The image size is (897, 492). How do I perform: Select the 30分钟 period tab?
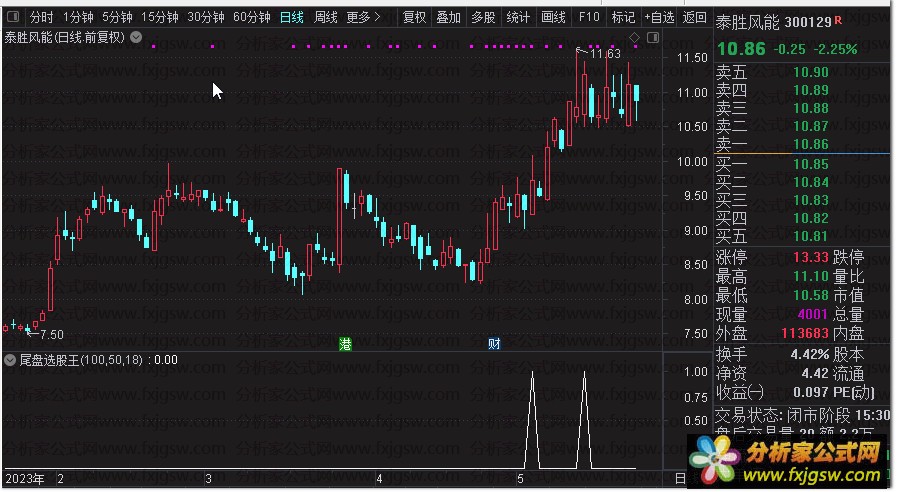[206, 17]
